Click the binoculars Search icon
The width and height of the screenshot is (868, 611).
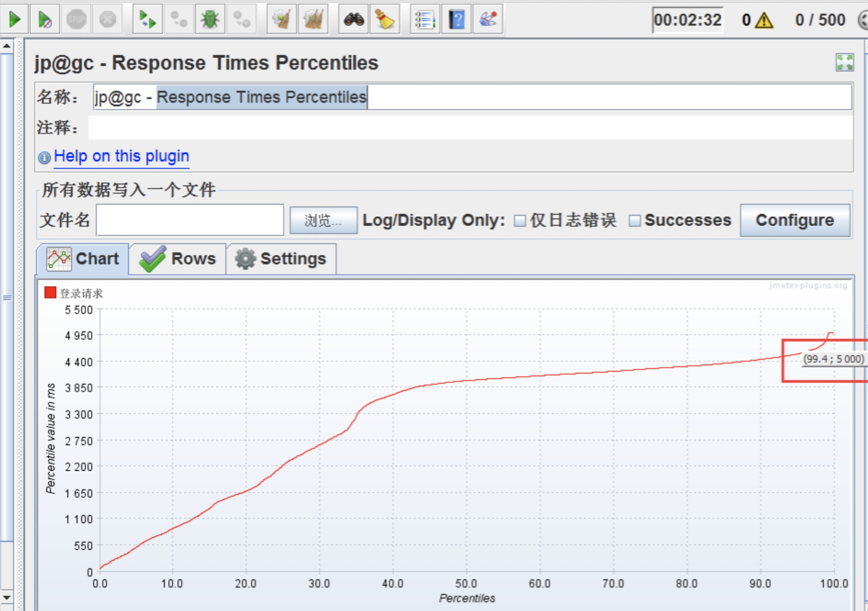tap(353, 19)
